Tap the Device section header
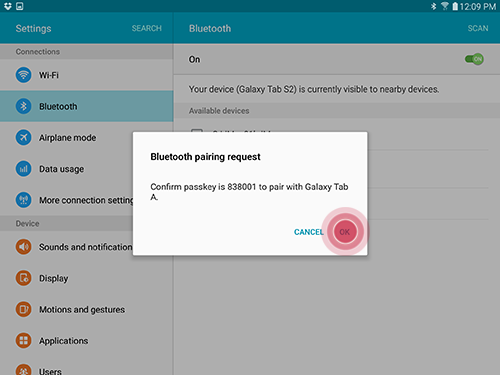 click(x=27, y=224)
